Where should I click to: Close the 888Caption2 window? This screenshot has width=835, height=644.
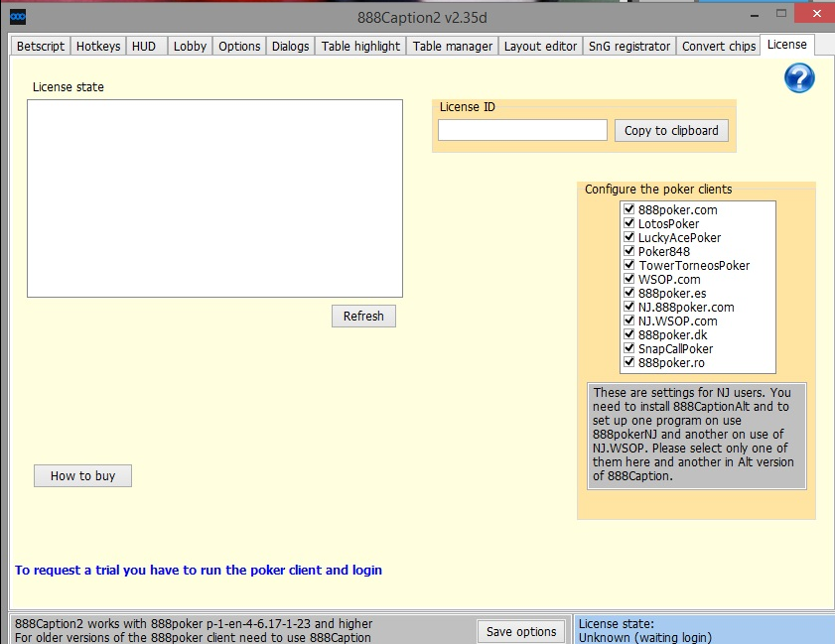[x=816, y=14]
